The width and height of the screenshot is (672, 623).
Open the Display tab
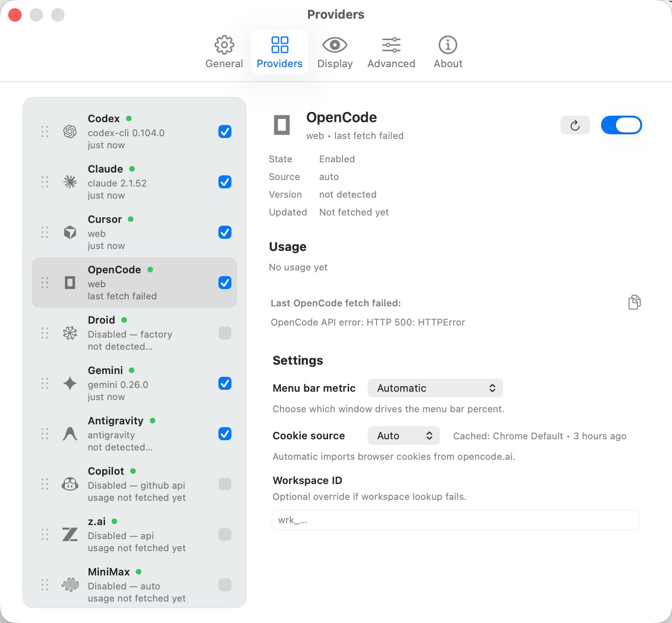(335, 52)
